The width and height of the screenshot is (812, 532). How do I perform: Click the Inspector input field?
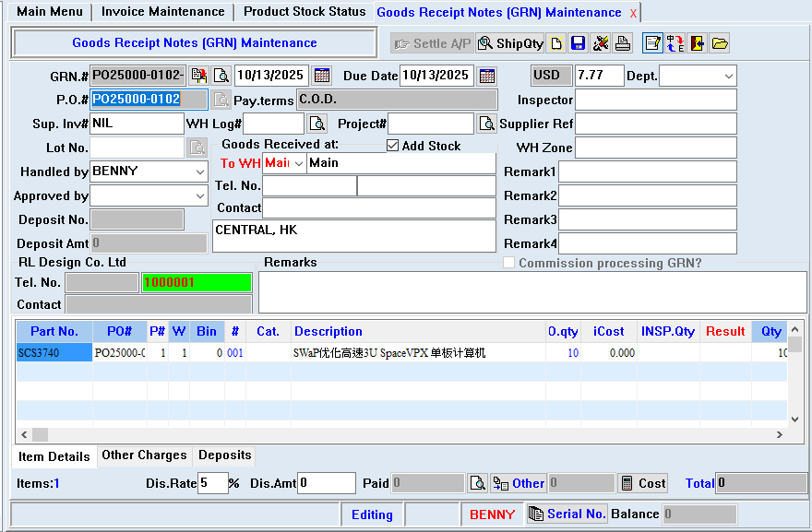click(x=655, y=100)
